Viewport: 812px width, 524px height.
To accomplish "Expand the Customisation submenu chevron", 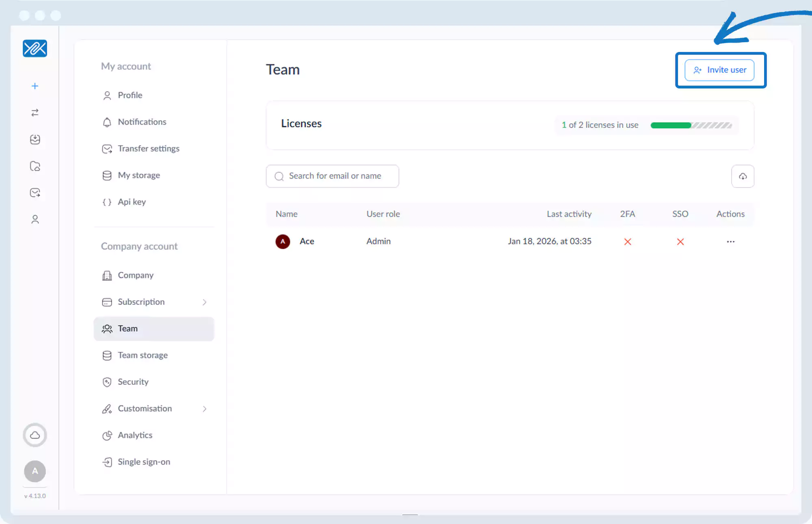I will [205, 409].
